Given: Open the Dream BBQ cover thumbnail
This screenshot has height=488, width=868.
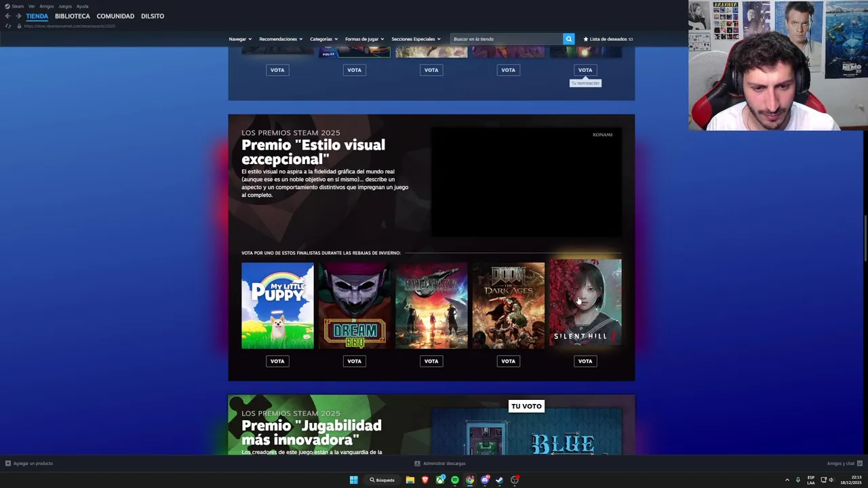Looking at the screenshot, I should [x=355, y=306].
